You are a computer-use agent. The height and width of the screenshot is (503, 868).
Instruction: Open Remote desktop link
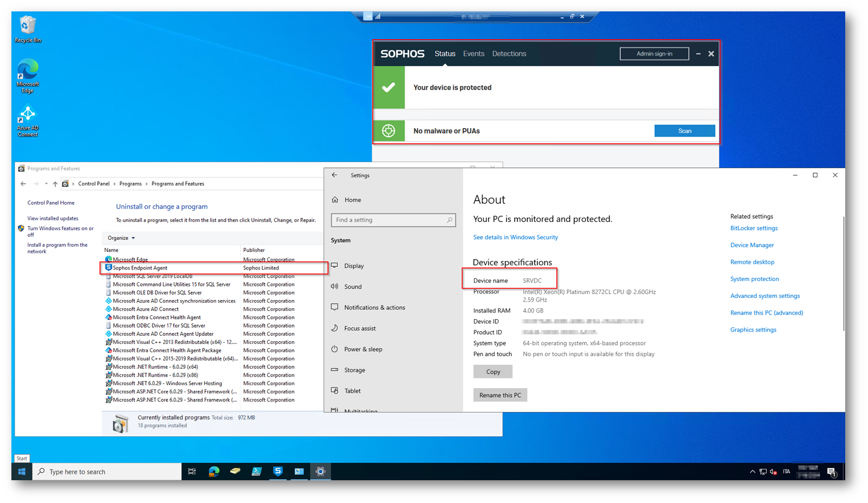752,262
